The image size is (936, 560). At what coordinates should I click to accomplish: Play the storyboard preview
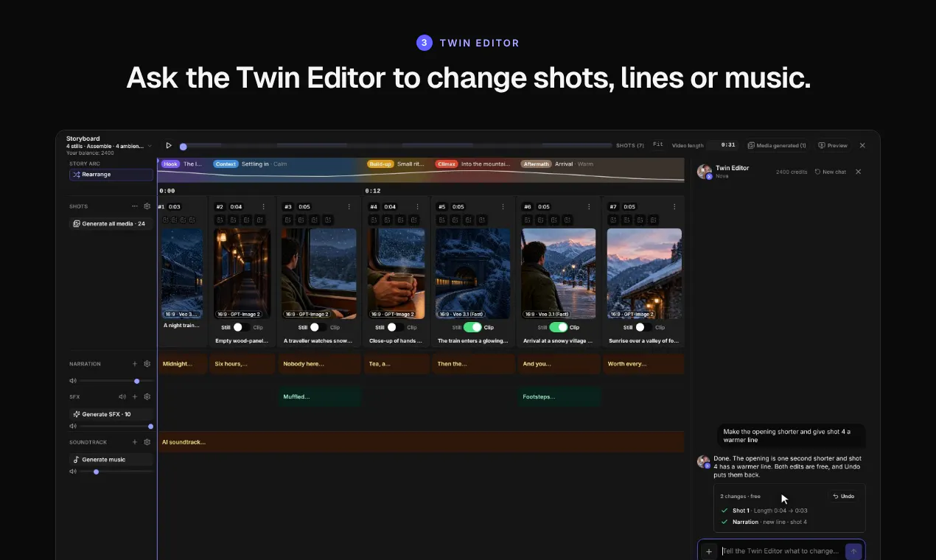[169, 146]
